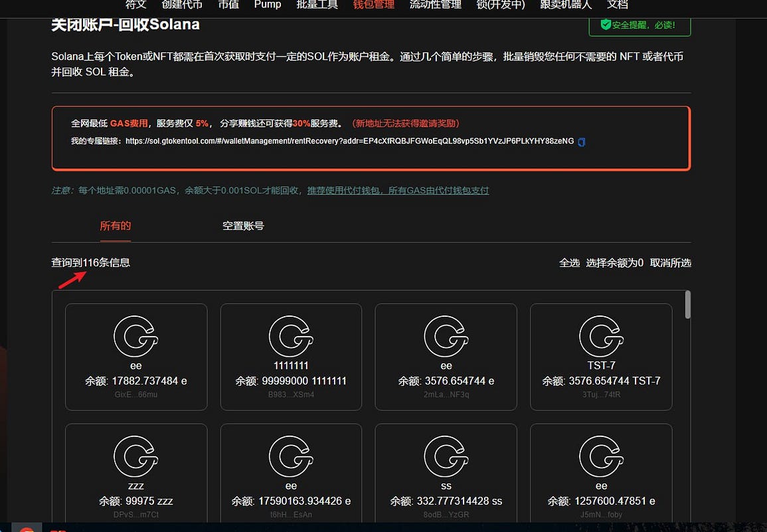The width and height of the screenshot is (767, 532).
Task: Open the 锁(开发中) menu
Action: [501, 5]
